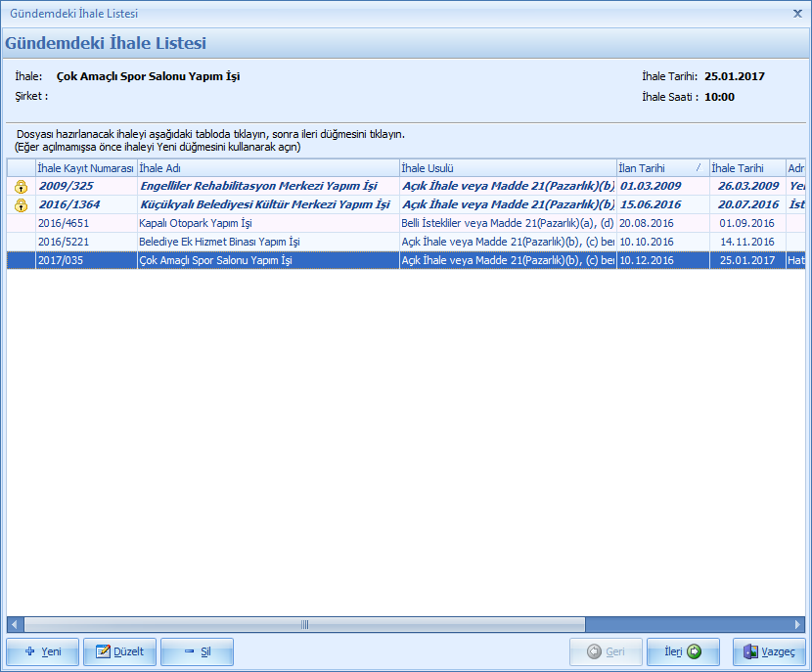Select the Belediye Ek Hizmet Binası row
This screenshot has height=672, width=812.
[x=266, y=242]
